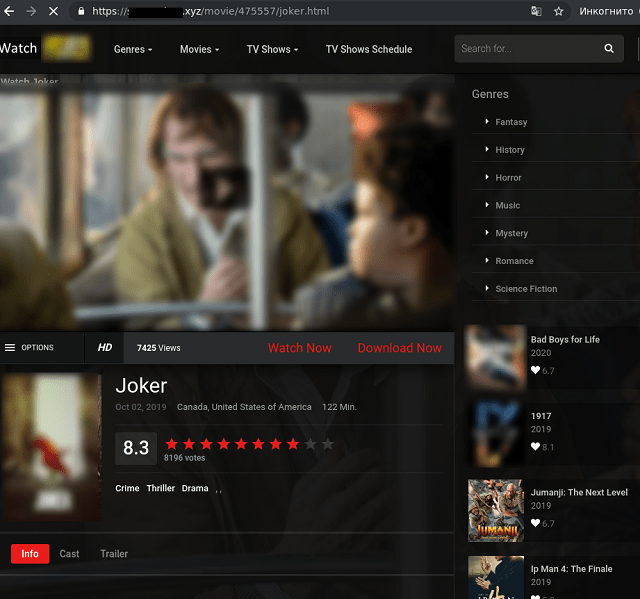Click the Jumanji poster thumbnail
640x599 pixels.
(496, 510)
